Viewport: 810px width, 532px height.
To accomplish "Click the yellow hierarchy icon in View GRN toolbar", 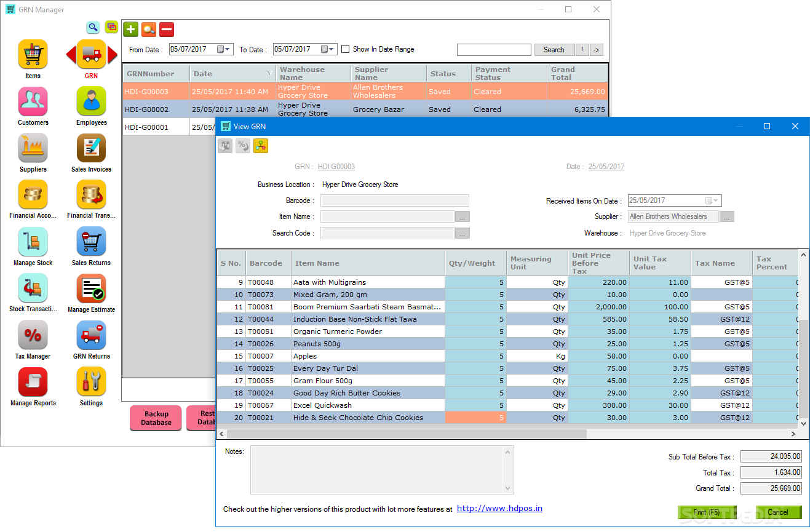I will point(261,146).
